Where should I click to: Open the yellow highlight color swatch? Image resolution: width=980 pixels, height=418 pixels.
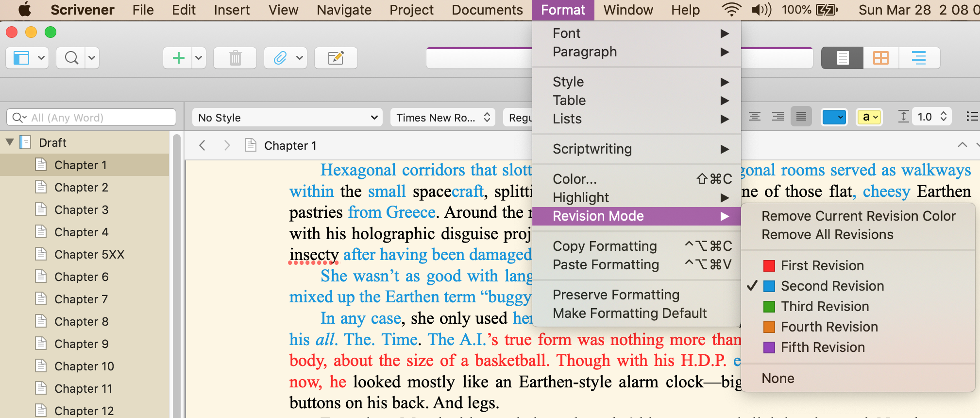869,117
